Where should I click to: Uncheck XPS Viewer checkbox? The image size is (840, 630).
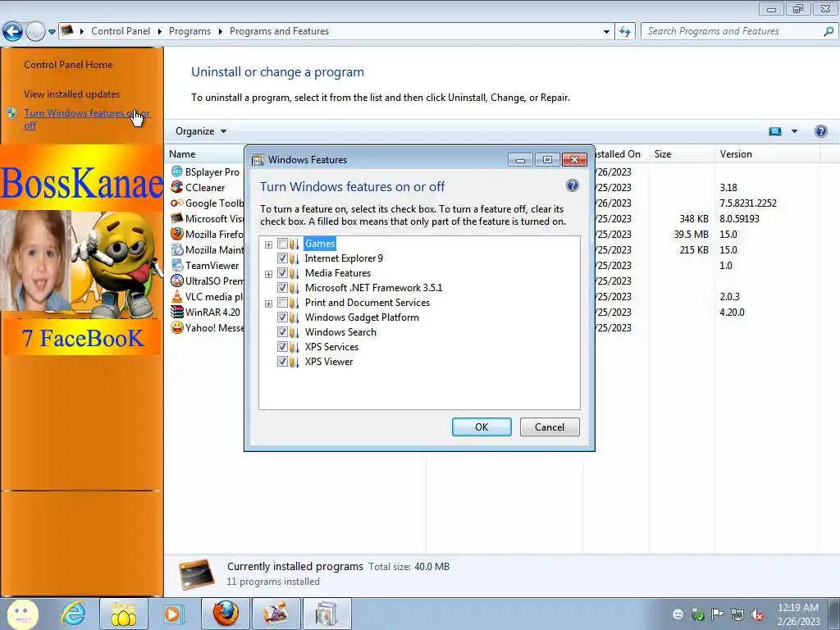[x=282, y=361]
